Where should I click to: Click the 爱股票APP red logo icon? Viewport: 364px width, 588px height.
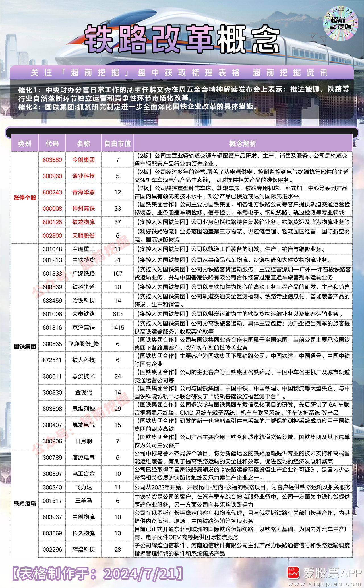click(x=293, y=572)
